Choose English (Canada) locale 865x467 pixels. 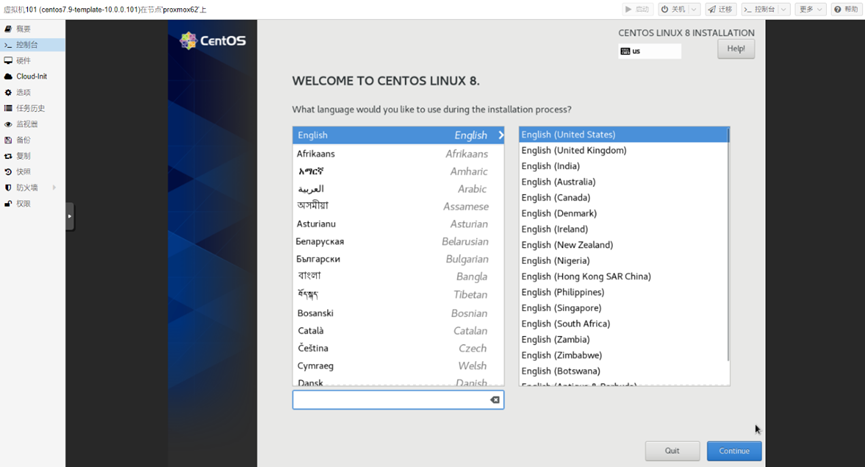tap(623, 197)
